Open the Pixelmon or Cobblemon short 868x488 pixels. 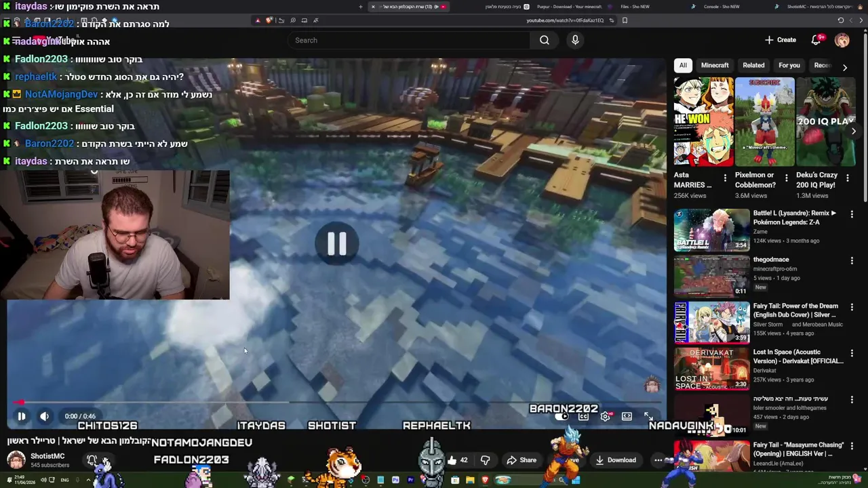765,121
